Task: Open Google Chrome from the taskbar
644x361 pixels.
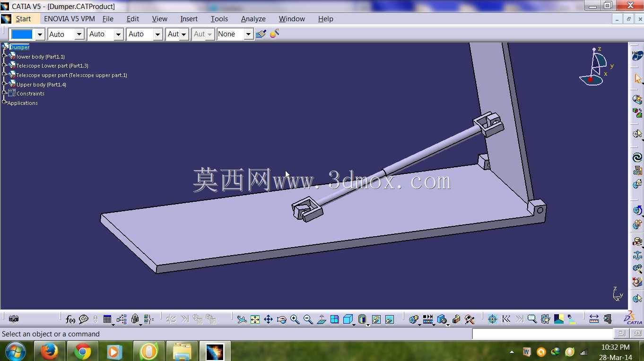Action: 82,352
